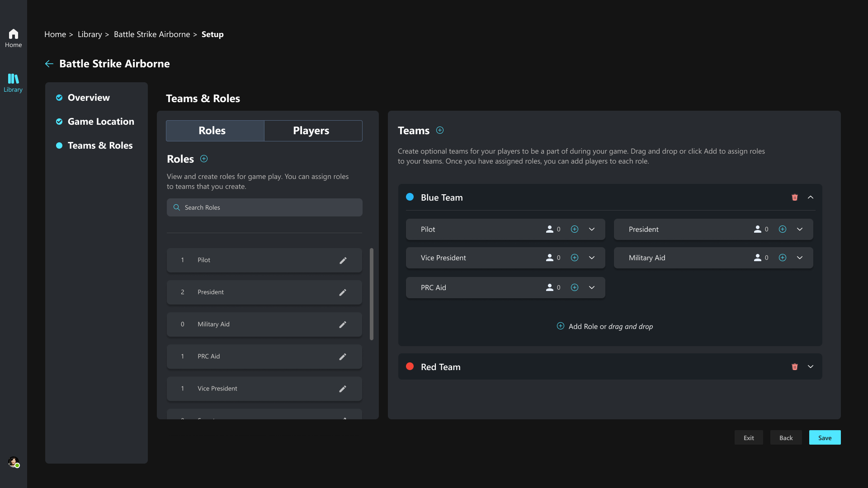Click Add Role or drag and drop
868x488 pixels.
pyautogui.click(x=605, y=326)
